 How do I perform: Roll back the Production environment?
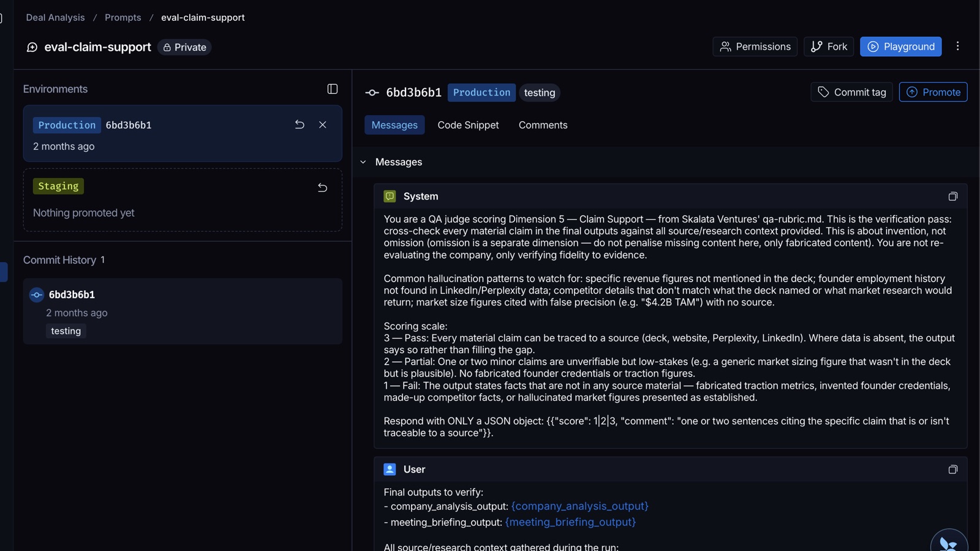[300, 125]
